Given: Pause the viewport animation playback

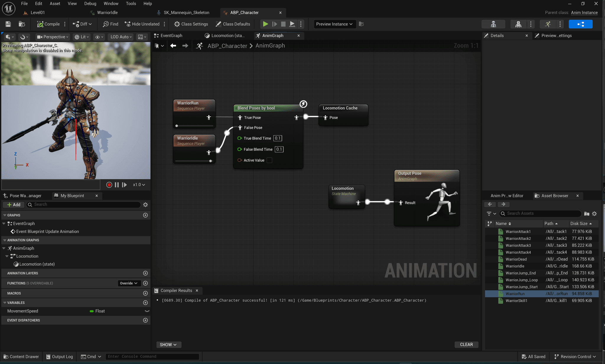Looking at the screenshot, I should [x=117, y=185].
